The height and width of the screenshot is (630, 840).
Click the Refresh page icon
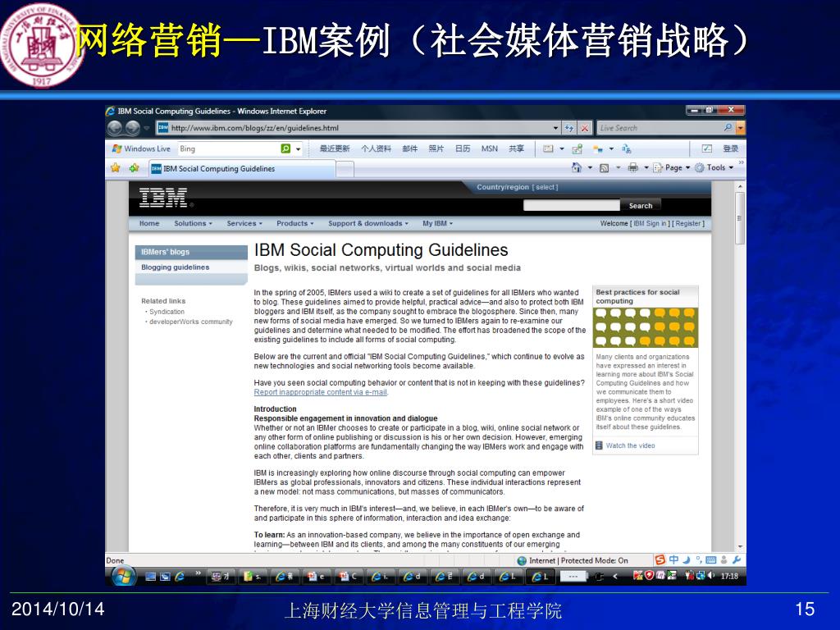pos(569,128)
